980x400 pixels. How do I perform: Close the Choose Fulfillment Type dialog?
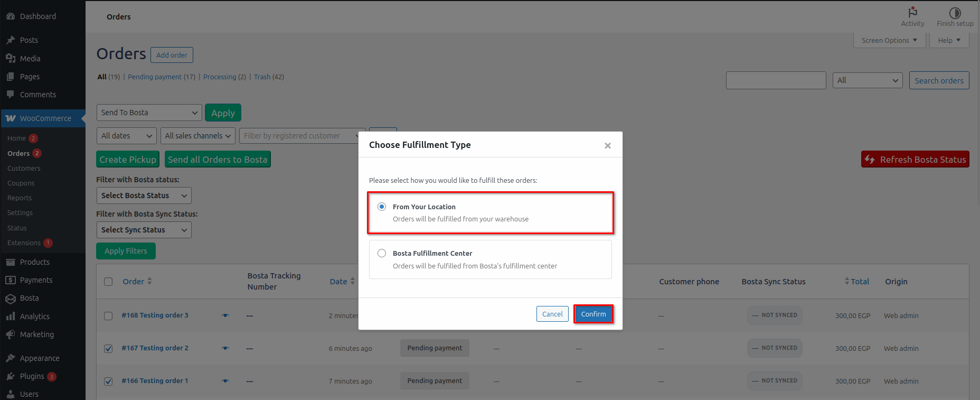608,145
